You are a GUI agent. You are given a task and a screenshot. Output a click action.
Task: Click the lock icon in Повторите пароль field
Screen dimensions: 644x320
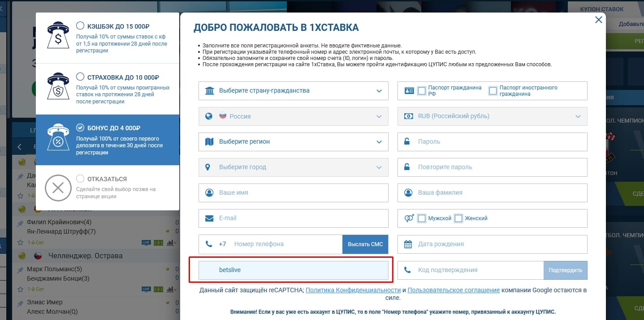(x=407, y=167)
